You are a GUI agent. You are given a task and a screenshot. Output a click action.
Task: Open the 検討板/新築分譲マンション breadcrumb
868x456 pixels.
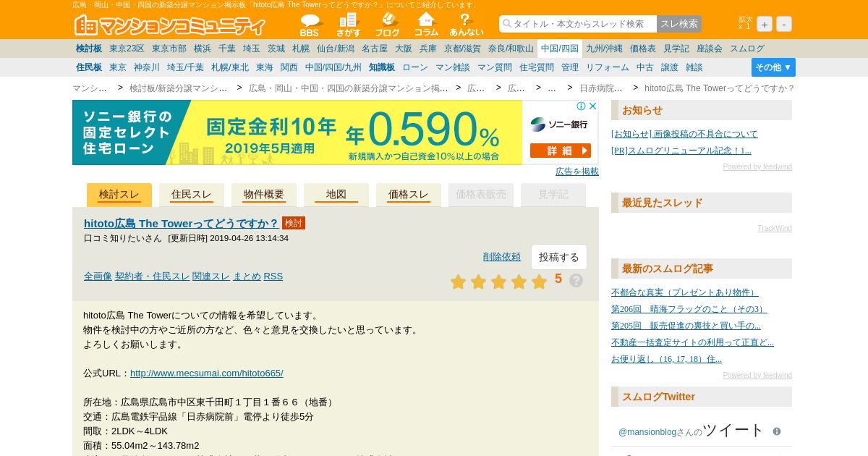(x=178, y=88)
